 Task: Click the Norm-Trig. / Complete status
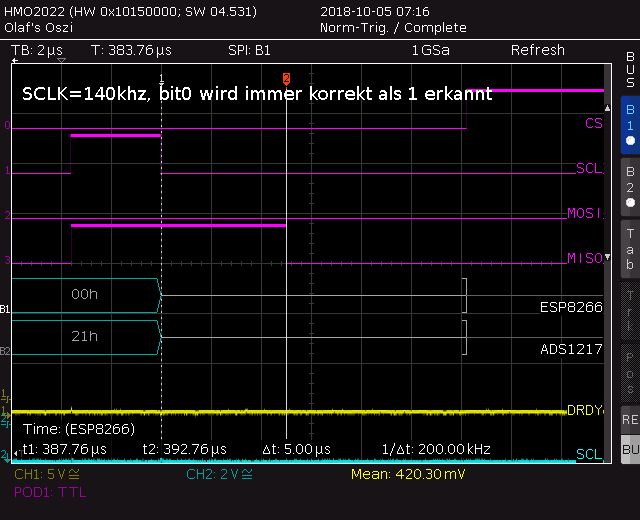[x=393, y=28]
